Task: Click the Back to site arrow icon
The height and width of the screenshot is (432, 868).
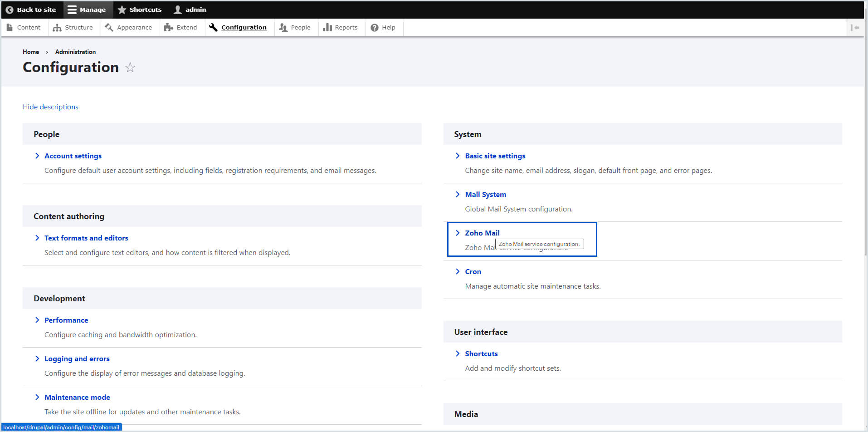Action: pos(10,10)
